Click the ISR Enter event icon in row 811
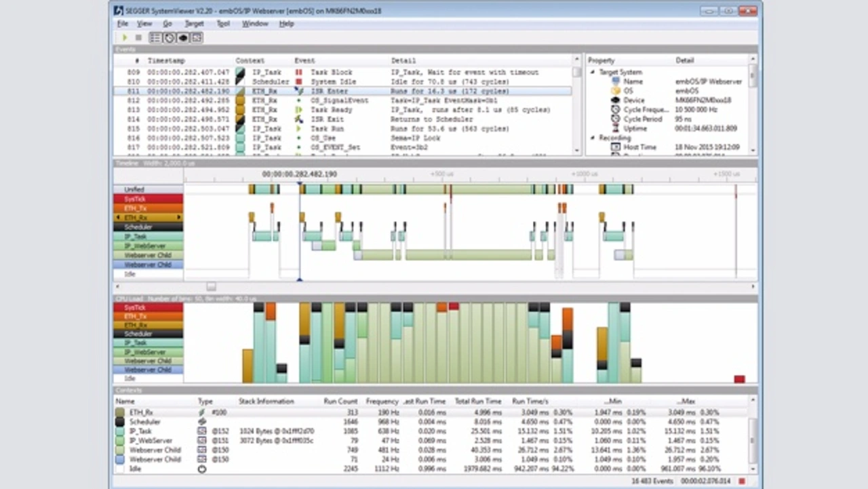Viewport: 868px width, 489px height. [x=298, y=91]
